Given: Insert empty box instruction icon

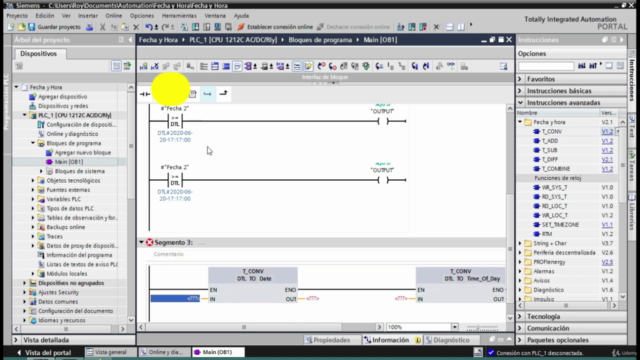Looking at the screenshot, I should [193, 94].
